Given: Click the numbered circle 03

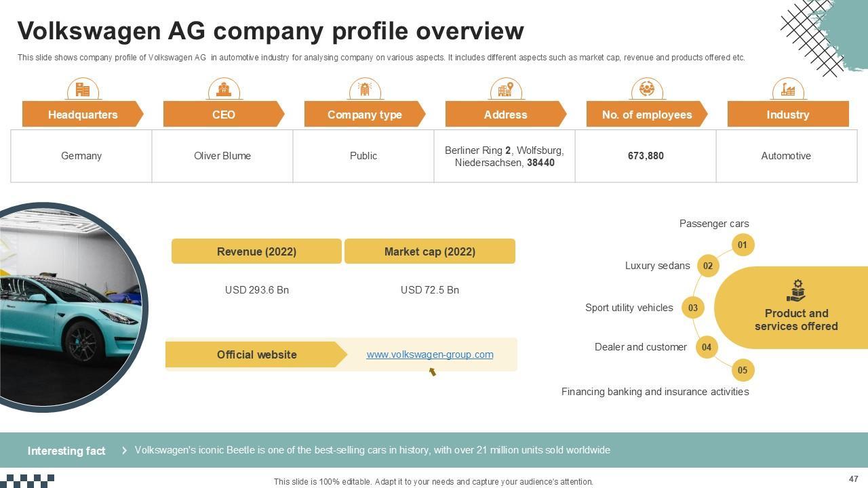Looking at the screenshot, I should point(693,308).
